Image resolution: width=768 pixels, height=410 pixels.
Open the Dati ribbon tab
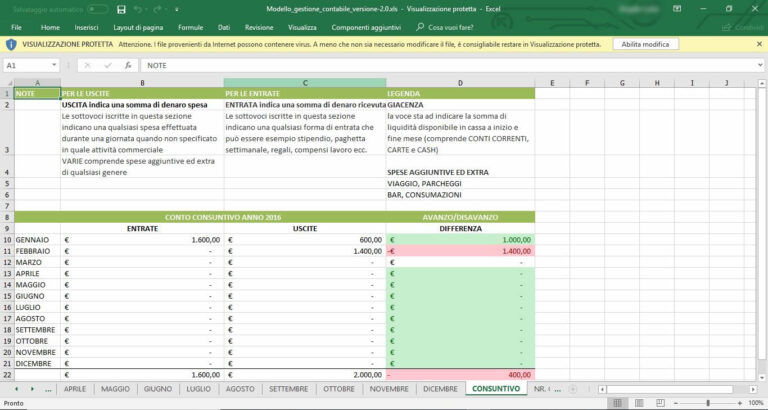tap(224, 27)
